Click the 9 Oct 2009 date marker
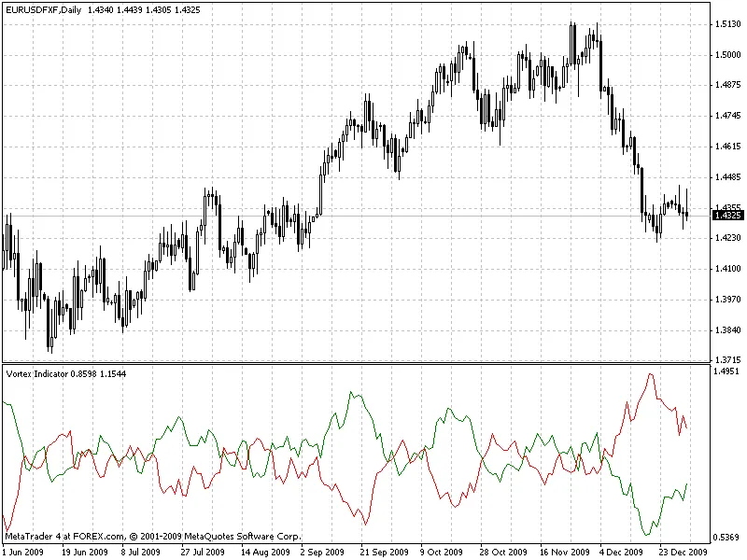The width and height of the screenshot is (747, 560). coord(442,552)
